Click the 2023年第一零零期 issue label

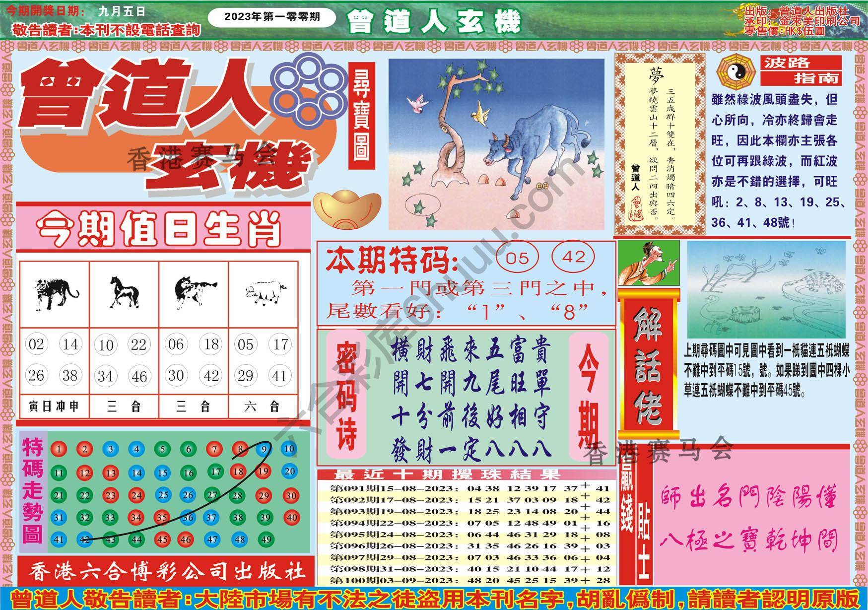(x=271, y=17)
